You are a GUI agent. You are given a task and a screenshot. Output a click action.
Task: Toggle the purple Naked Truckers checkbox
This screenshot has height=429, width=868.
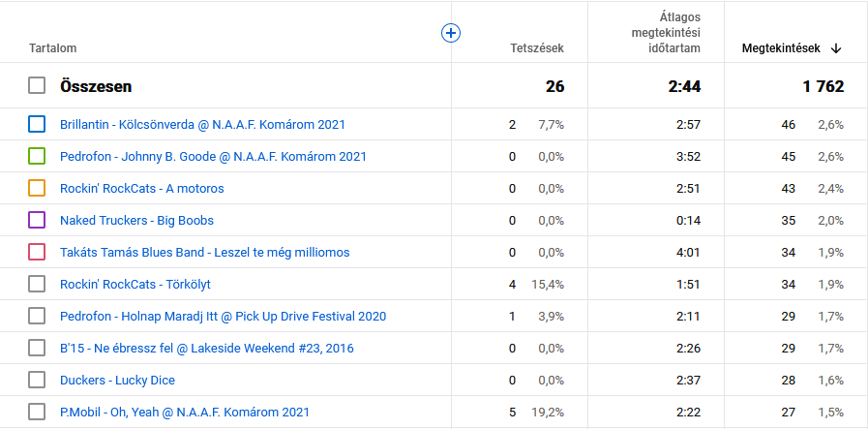point(37,220)
